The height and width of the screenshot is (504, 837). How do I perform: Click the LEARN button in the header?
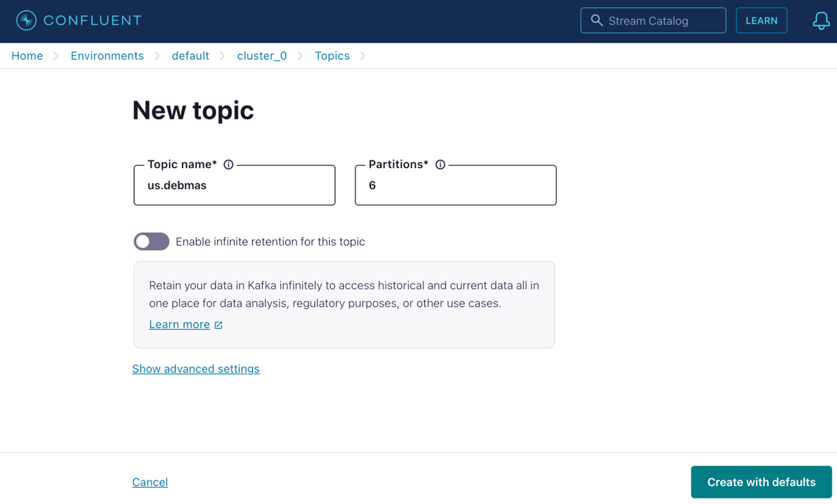(x=762, y=20)
